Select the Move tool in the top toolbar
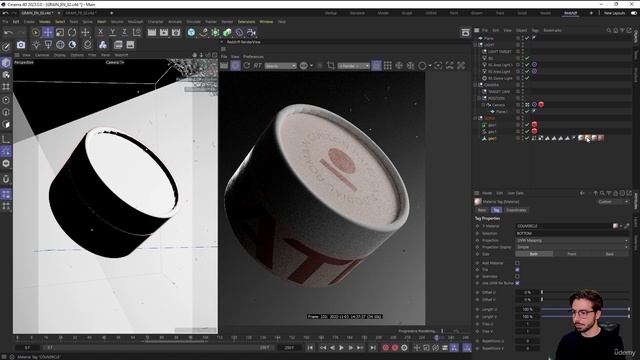Image resolution: width=640 pixels, height=360 pixels. pos(48,32)
